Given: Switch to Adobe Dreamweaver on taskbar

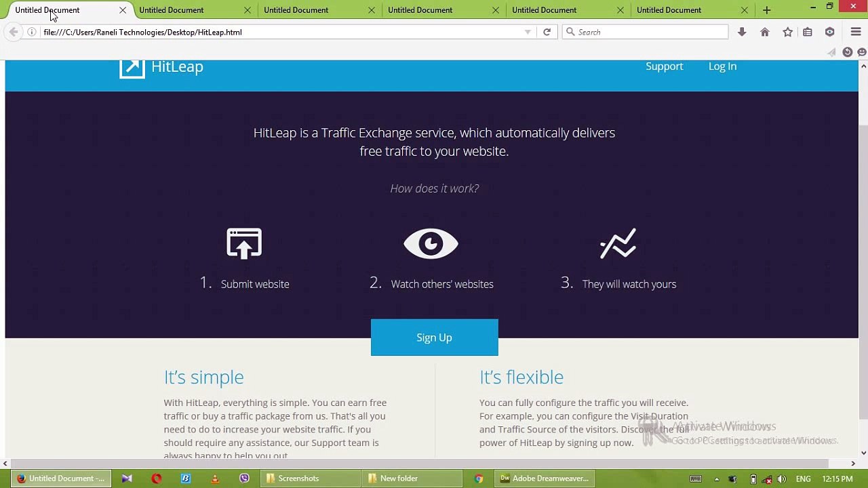Looking at the screenshot, I should pyautogui.click(x=545, y=479).
